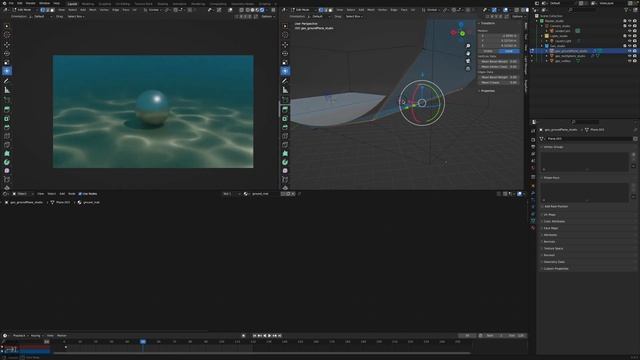This screenshot has height=360, width=640.
Task: Select the Inset Faces tool in left viewport
Action: coord(7,118)
